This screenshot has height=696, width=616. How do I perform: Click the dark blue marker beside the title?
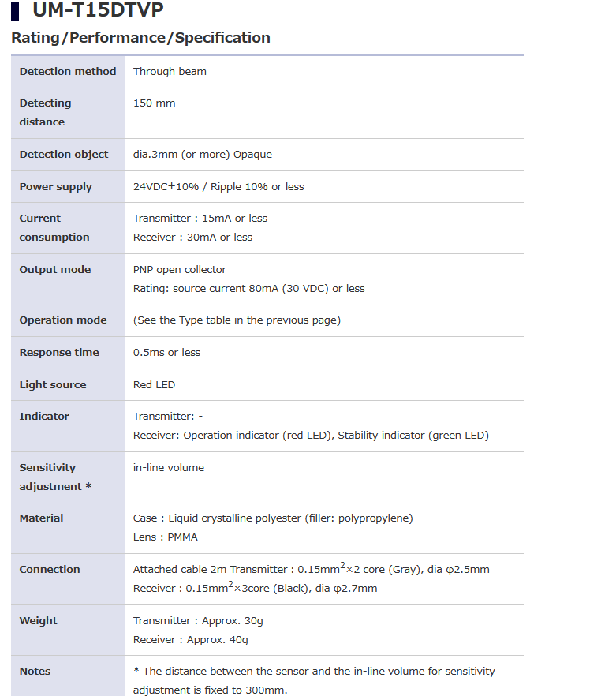click(15, 11)
